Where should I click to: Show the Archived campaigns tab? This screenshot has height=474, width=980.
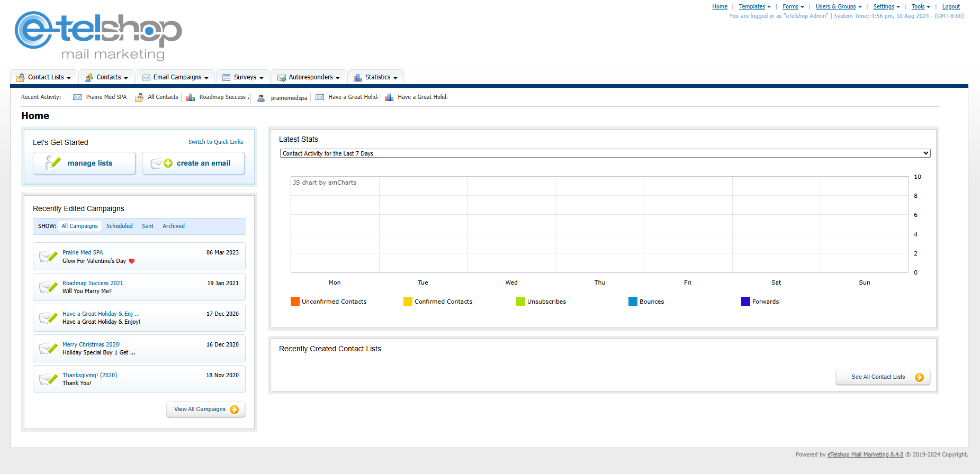coord(173,226)
